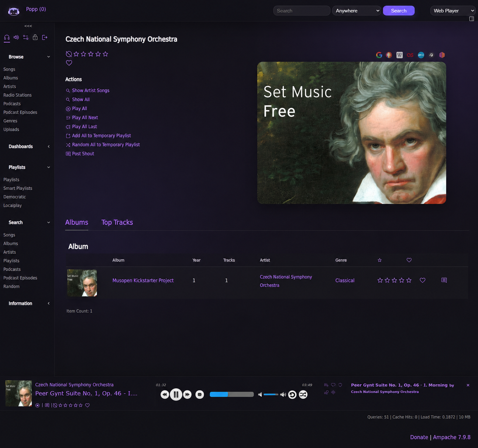The width and height of the screenshot is (478, 448).
Task: Click the purple Search button
Action: (x=399, y=11)
